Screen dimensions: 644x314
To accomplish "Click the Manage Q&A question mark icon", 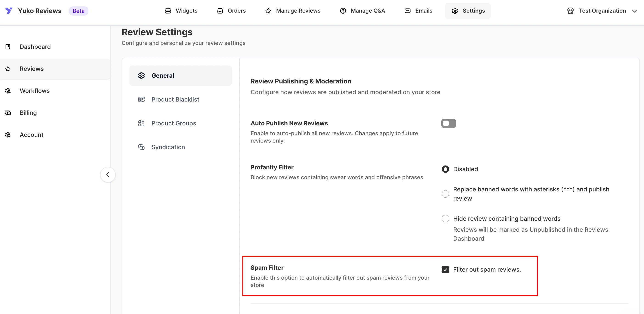I will (343, 11).
